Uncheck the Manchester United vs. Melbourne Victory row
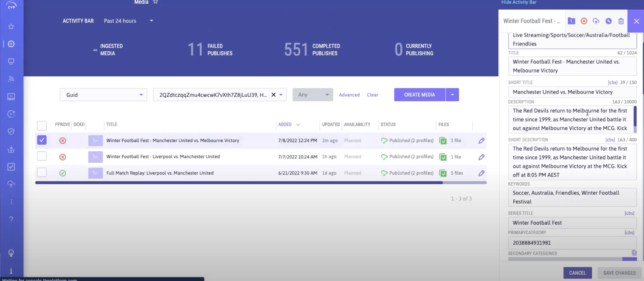Screen dimensions: 644x281 pyautogui.click(x=42, y=140)
